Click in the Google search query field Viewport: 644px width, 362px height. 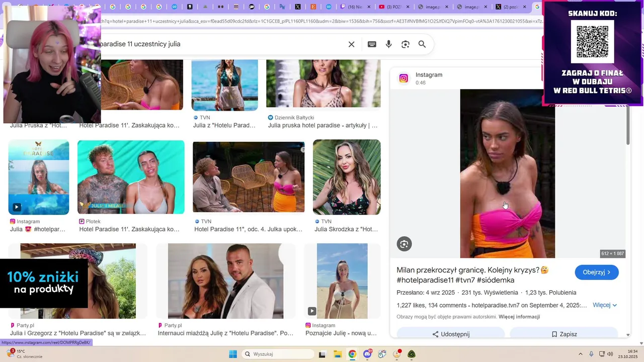click(x=221, y=44)
